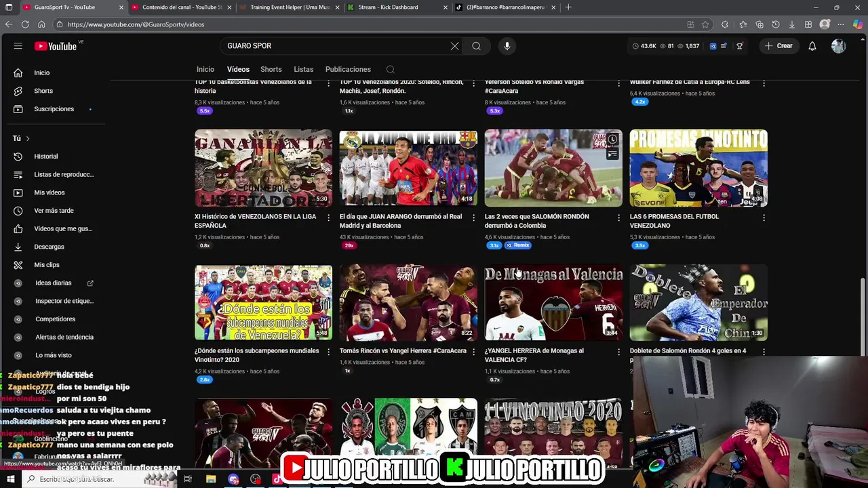Expand the Tú section chevron
This screenshot has width=868, height=488.
click(x=27, y=138)
